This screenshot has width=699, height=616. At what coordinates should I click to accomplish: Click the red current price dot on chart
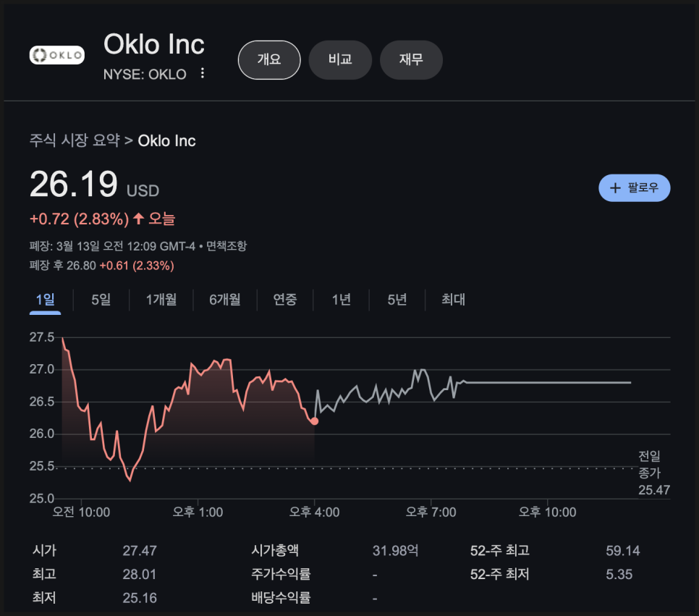pos(314,421)
